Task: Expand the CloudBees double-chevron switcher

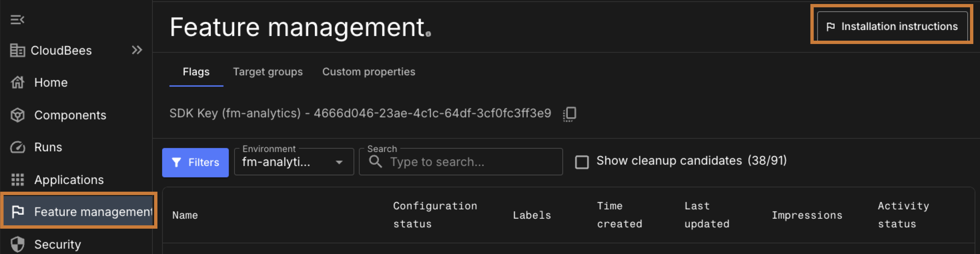Action: coord(136,50)
